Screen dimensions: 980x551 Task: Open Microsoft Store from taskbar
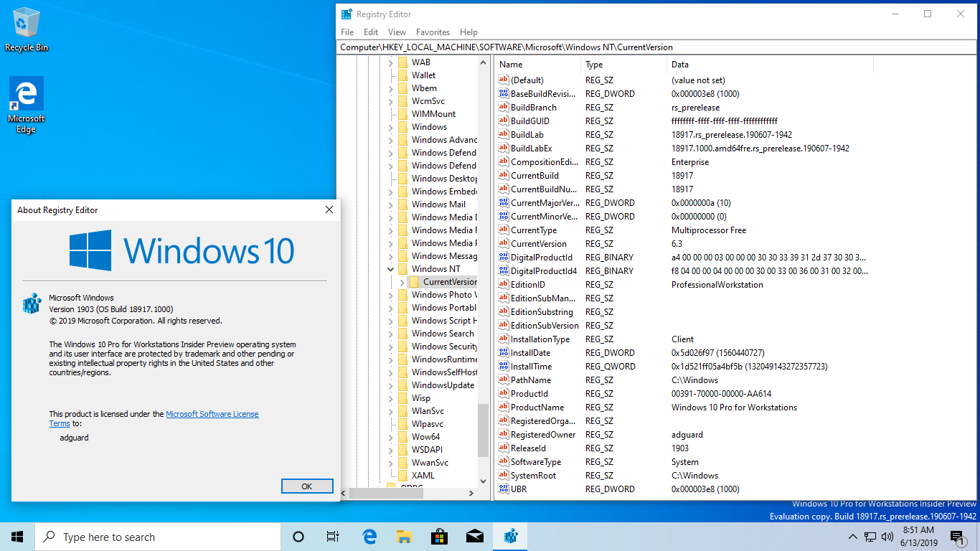[x=440, y=537]
